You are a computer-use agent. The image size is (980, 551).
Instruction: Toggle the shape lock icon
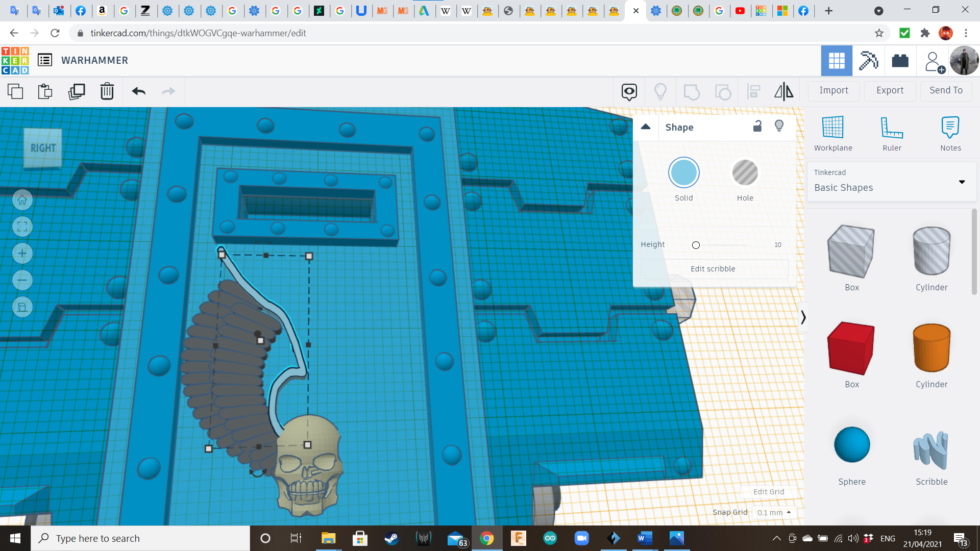757,127
